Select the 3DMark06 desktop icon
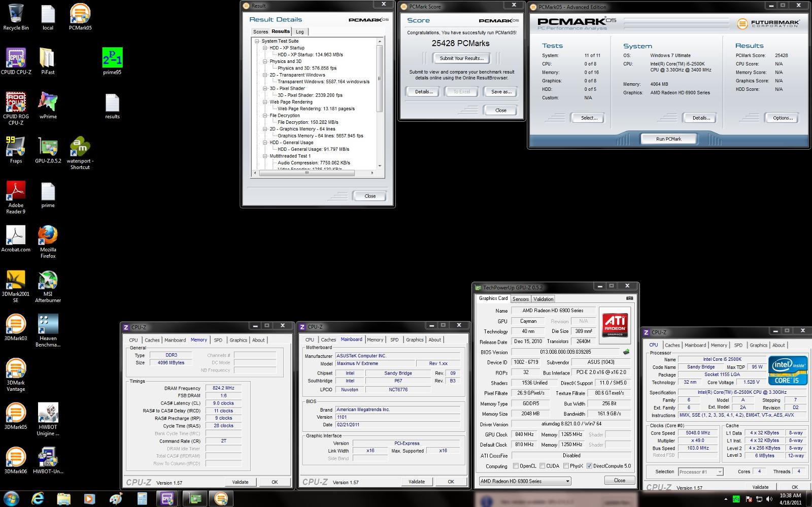 point(16,460)
